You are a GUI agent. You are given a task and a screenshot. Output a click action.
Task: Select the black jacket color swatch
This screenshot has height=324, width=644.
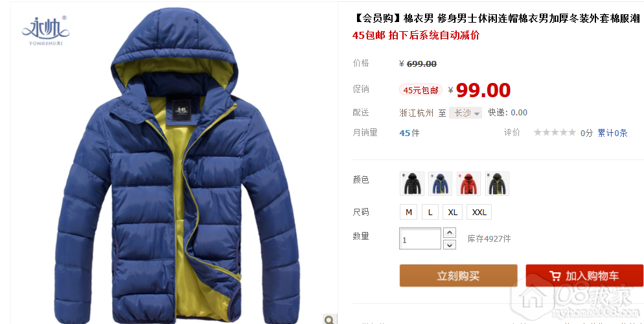(412, 183)
